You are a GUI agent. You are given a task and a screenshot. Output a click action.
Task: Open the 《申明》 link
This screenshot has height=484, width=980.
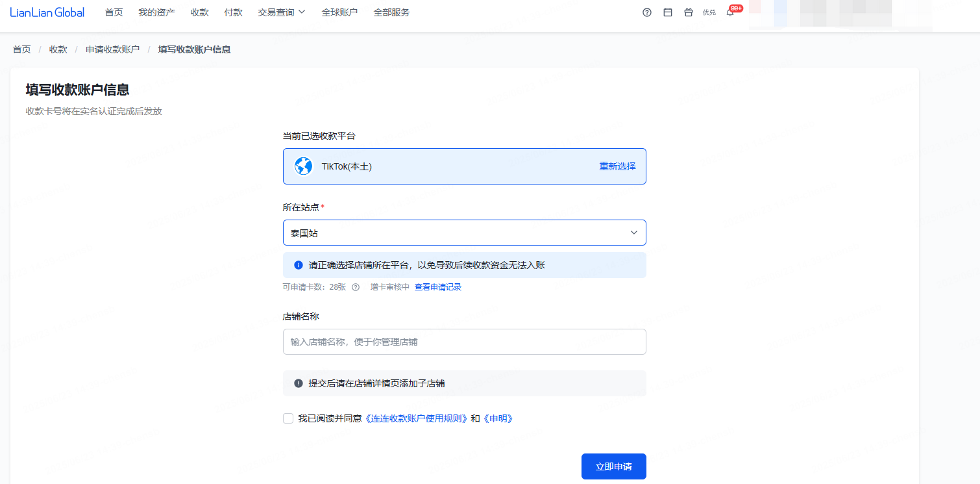(x=498, y=419)
